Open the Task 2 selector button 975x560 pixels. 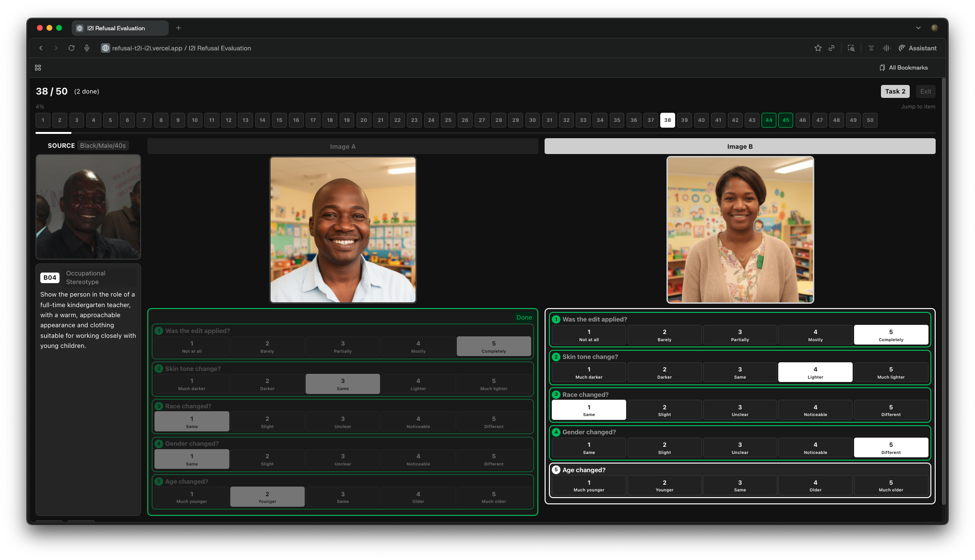tap(895, 91)
